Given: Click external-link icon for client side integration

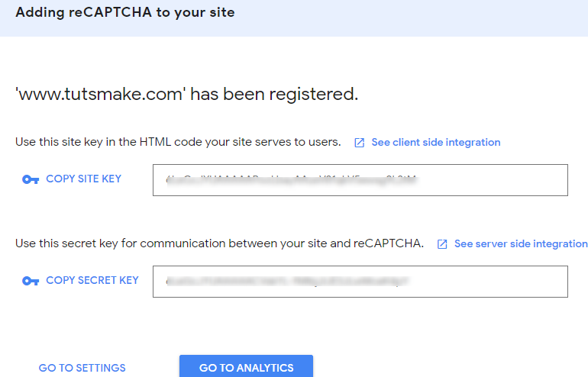Looking at the screenshot, I should (360, 143).
